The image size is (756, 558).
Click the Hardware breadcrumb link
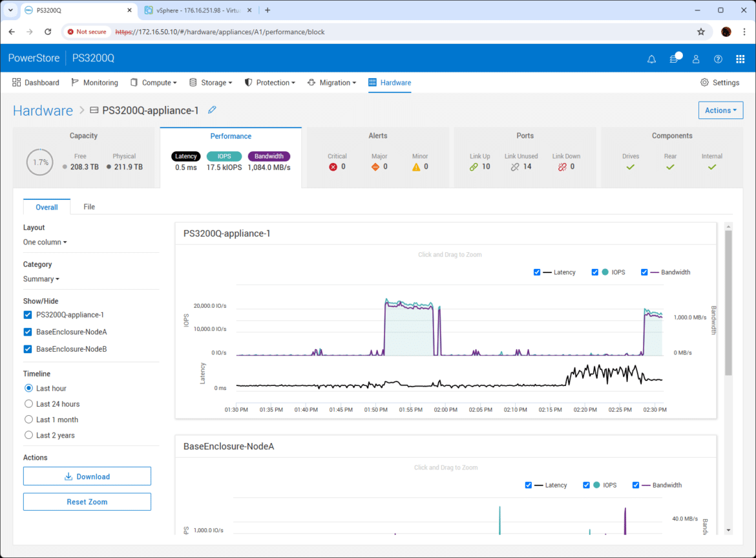[43, 111]
